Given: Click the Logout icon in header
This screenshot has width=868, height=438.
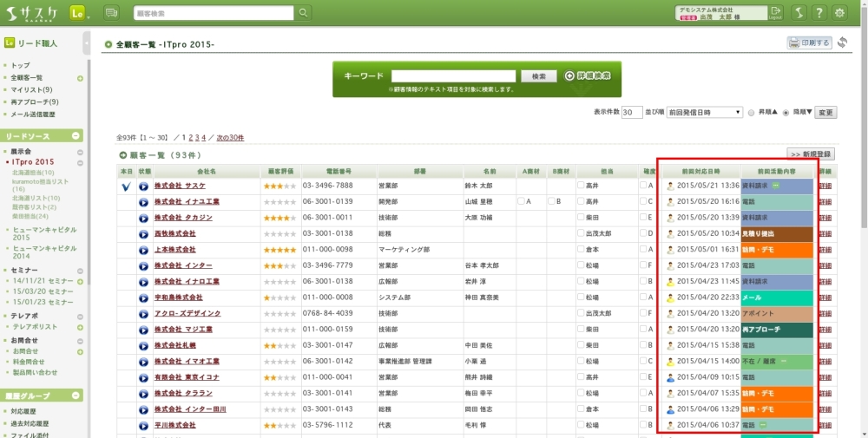Looking at the screenshot, I should (775, 12).
